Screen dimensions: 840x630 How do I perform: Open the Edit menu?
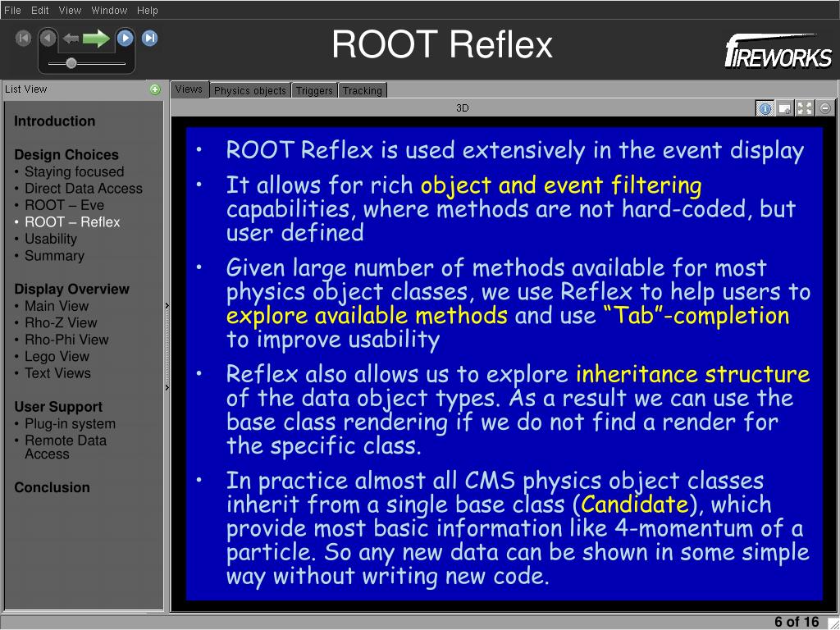(x=39, y=10)
